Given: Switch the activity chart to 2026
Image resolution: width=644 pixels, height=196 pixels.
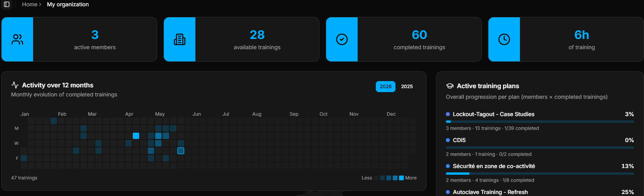Looking at the screenshot, I should point(386,87).
